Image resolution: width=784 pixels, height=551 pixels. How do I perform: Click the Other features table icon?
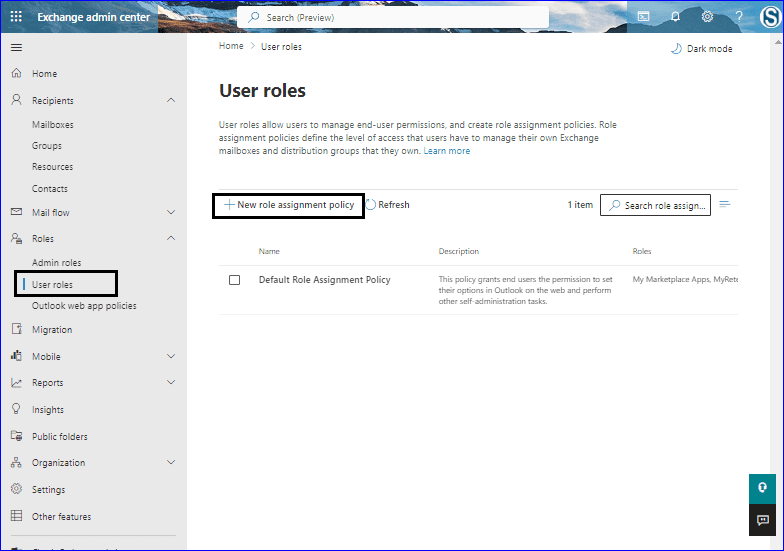(16, 516)
